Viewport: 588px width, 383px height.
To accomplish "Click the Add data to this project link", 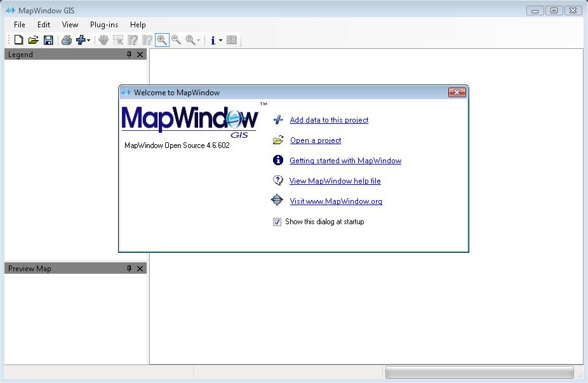I will (x=329, y=120).
